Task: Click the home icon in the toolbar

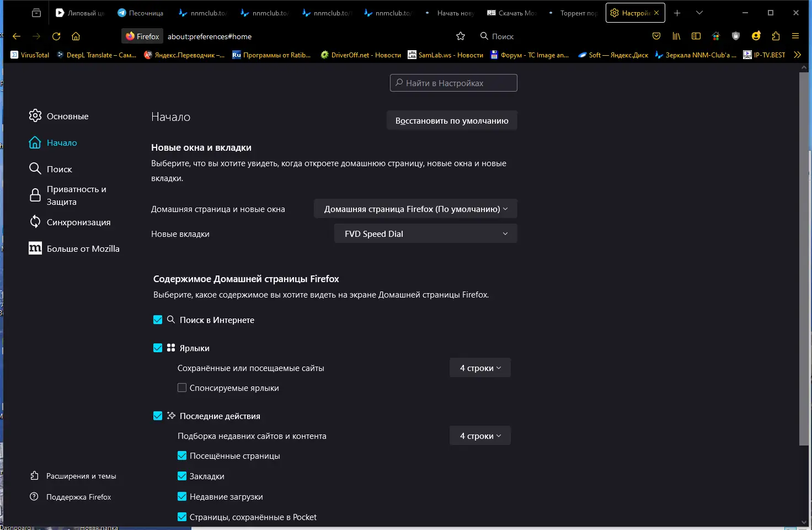Action: [x=76, y=36]
